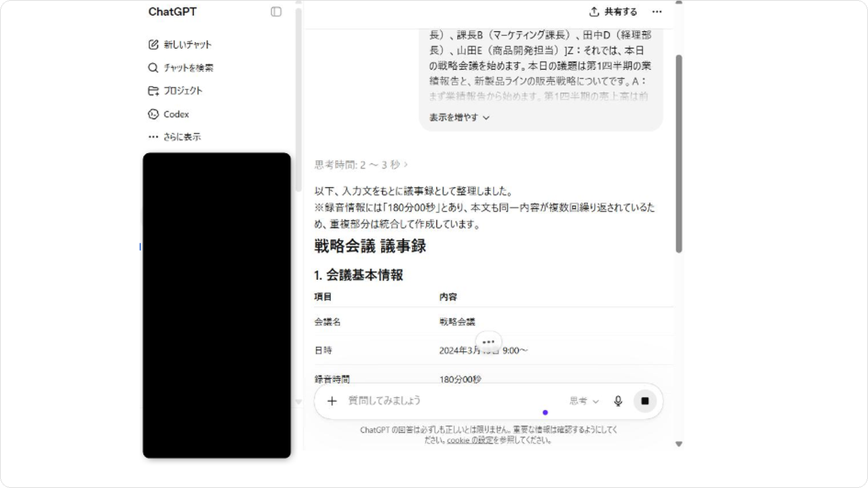Click the floating ellipsis button over the table
Screen dimensions: 868x488
click(x=488, y=342)
